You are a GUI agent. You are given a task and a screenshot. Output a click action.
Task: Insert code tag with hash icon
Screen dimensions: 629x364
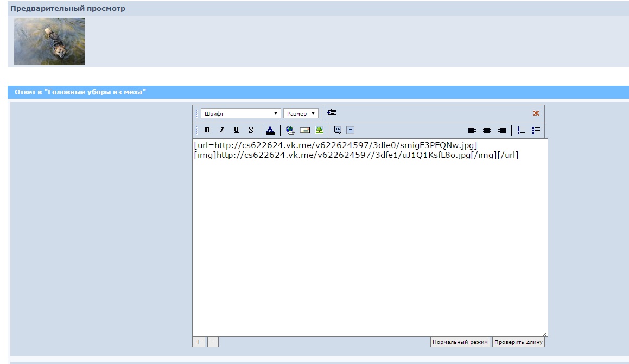pos(350,130)
